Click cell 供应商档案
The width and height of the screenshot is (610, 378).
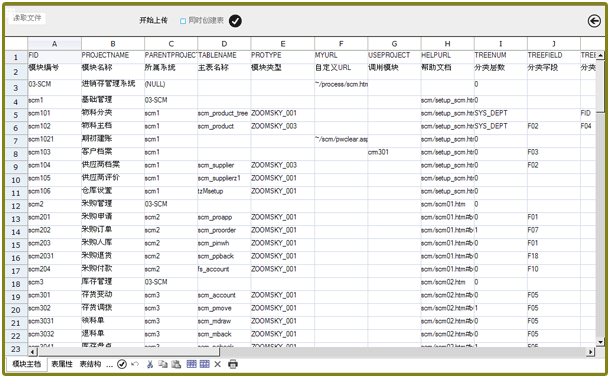[x=113, y=167]
